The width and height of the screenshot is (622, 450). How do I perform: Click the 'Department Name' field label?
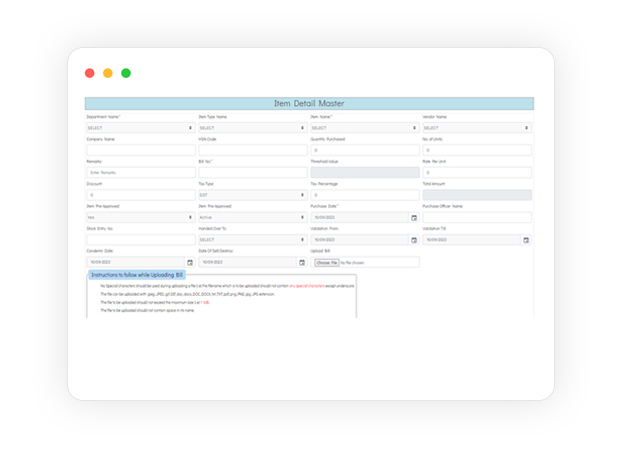point(103,117)
